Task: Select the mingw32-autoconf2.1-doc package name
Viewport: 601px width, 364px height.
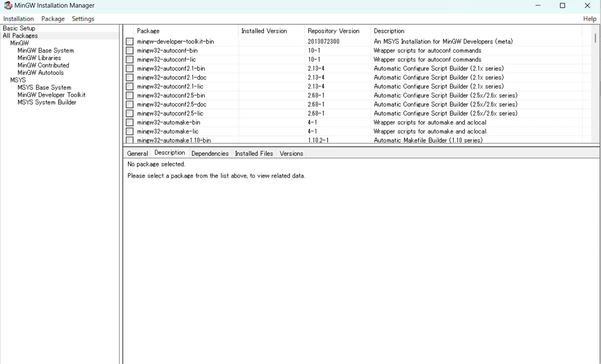Action: tap(172, 78)
